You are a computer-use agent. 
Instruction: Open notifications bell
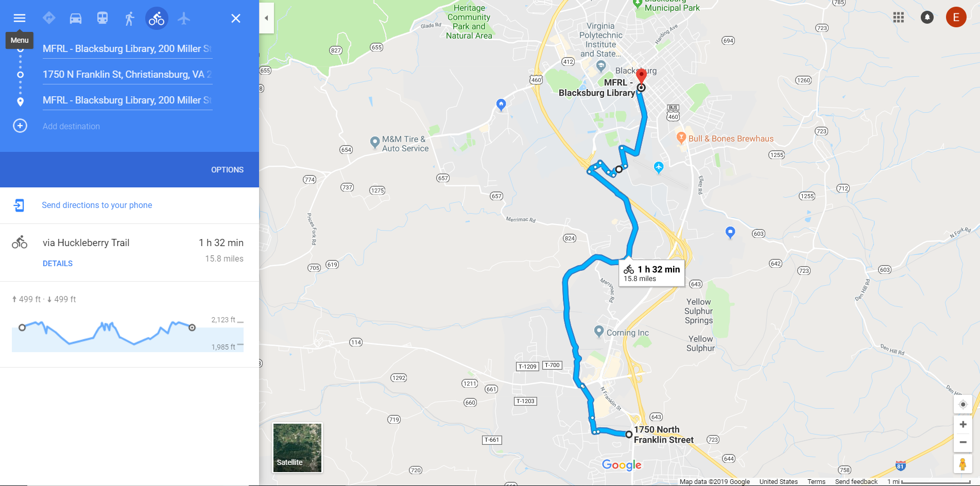click(x=927, y=18)
